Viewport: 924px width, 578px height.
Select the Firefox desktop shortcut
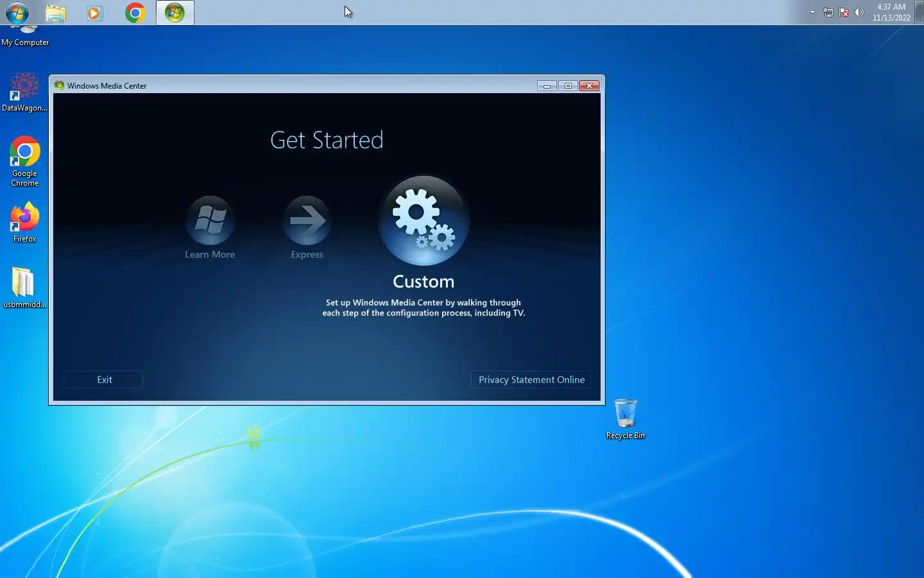(x=24, y=223)
